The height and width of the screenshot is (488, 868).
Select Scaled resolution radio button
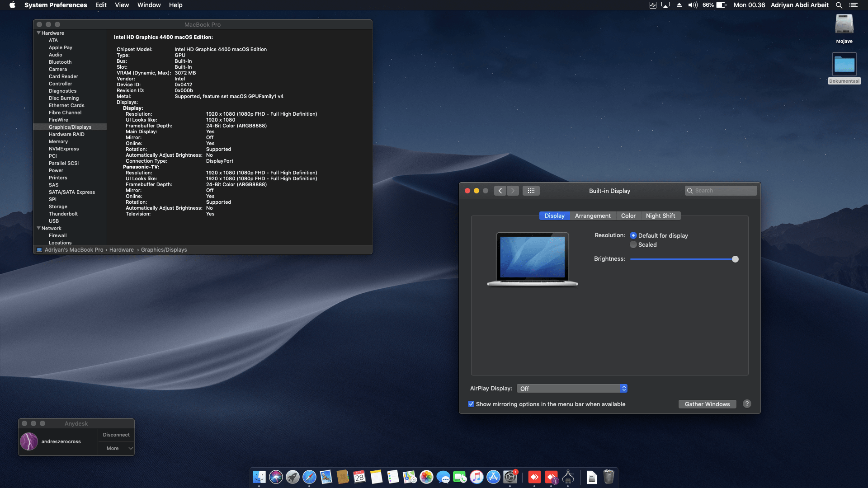633,244
